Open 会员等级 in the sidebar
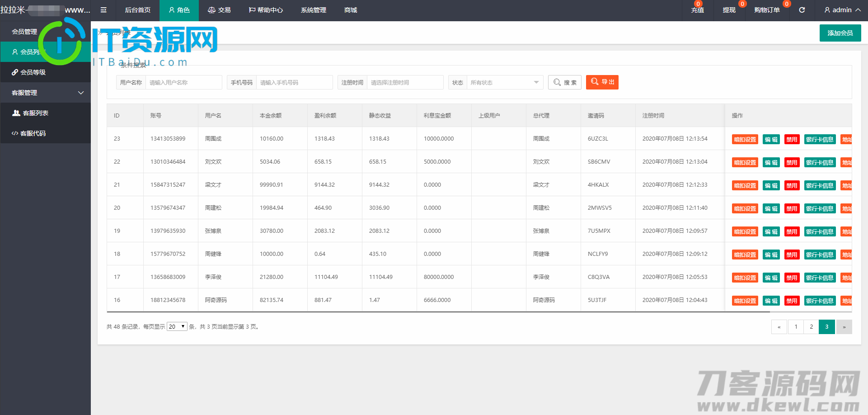Image resolution: width=868 pixels, height=415 pixels. point(45,72)
